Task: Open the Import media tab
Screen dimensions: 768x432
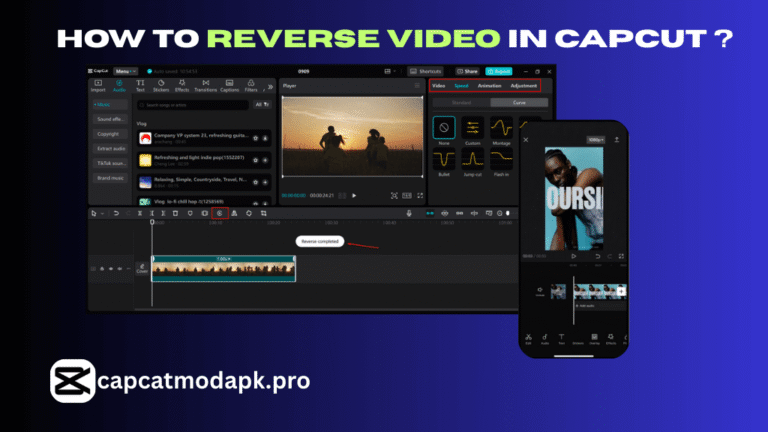Action: tap(98, 86)
